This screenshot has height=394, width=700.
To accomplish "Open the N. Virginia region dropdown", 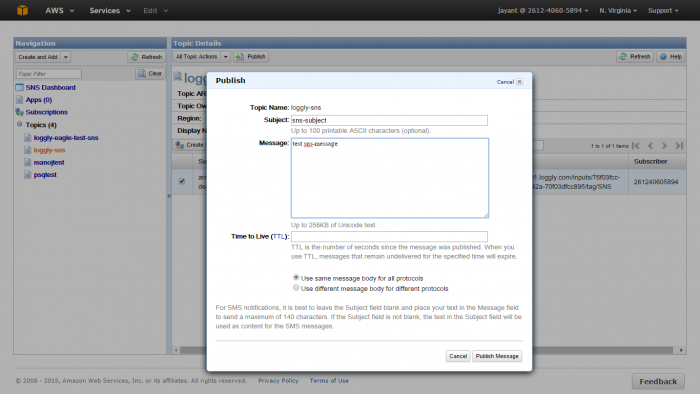I will pos(618,10).
